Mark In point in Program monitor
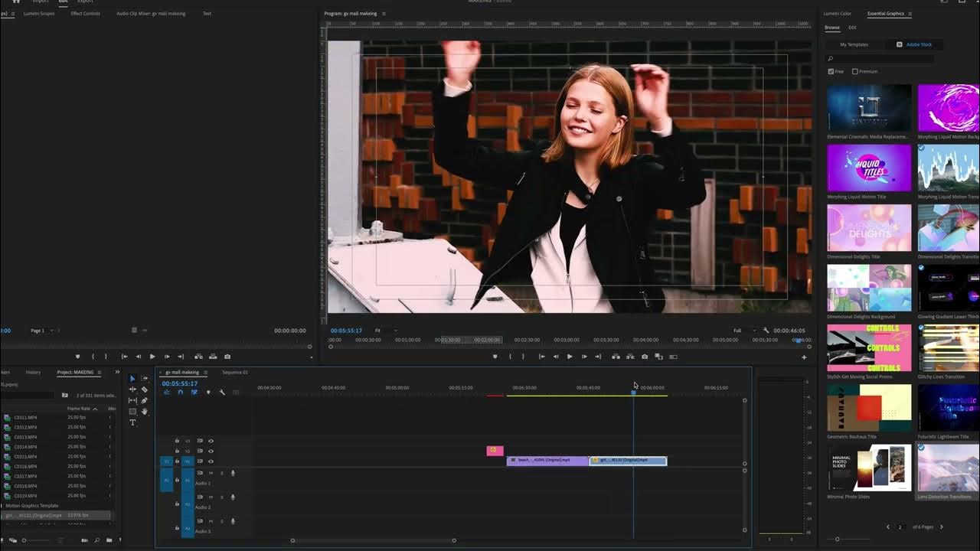The width and height of the screenshot is (980, 551). click(510, 357)
